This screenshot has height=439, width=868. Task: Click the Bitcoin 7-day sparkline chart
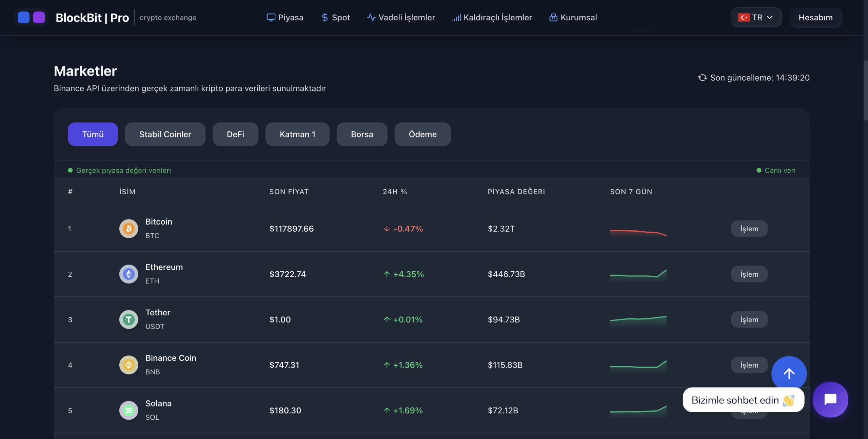pyautogui.click(x=638, y=232)
